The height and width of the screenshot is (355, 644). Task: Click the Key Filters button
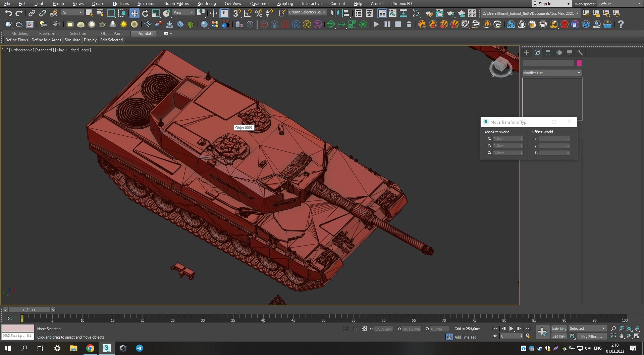(x=592, y=336)
